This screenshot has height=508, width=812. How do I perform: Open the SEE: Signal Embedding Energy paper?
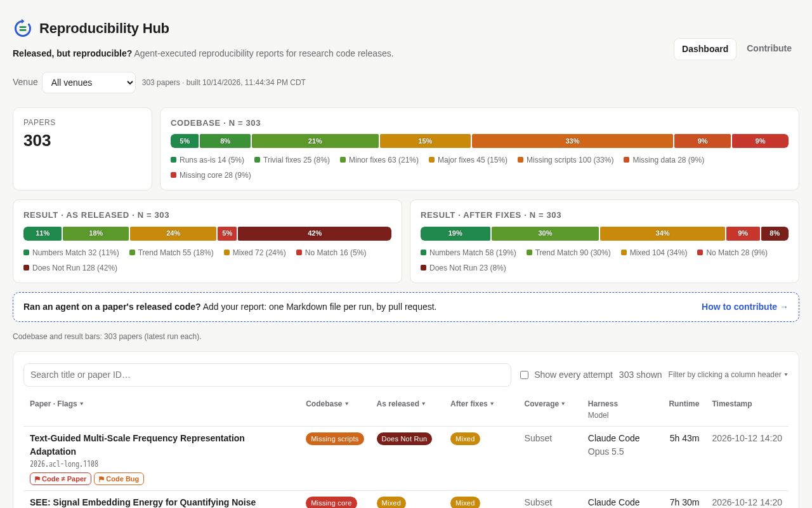pyautogui.click(x=143, y=502)
